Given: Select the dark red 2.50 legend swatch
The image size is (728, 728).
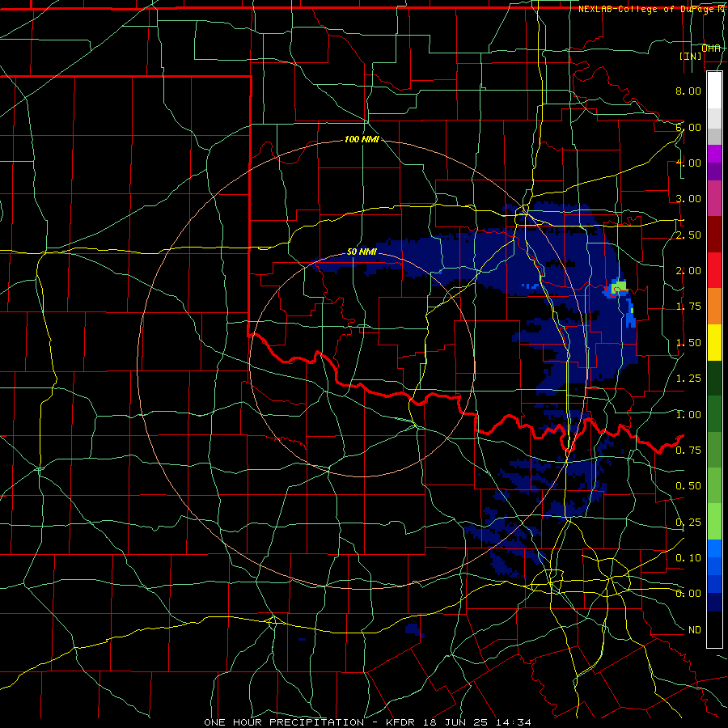Looking at the screenshot, I should coord(714,235).
